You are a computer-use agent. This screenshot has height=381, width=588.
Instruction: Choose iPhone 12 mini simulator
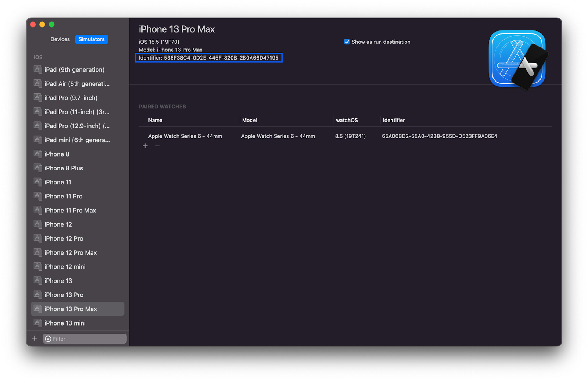[x=78, y=267]
